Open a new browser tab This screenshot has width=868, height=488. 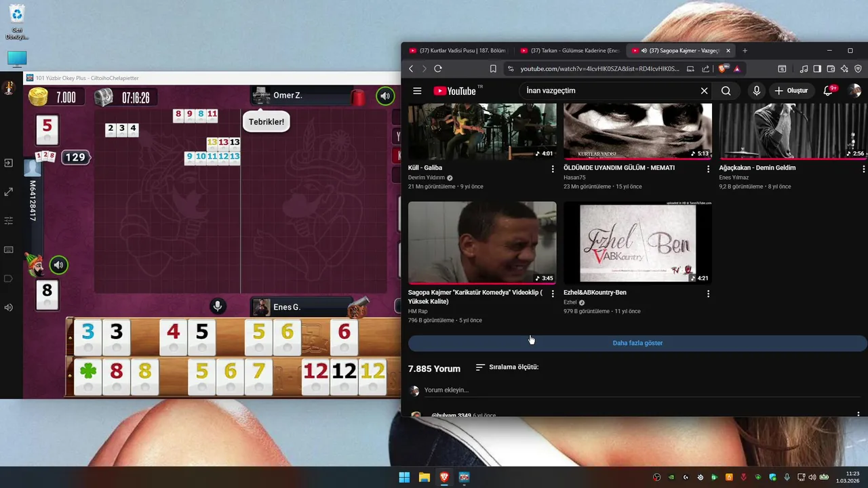[745, 51]
